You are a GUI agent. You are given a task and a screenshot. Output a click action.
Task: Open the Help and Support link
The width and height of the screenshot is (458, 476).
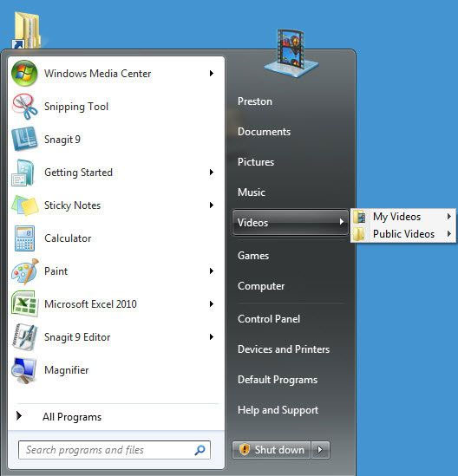278,410
